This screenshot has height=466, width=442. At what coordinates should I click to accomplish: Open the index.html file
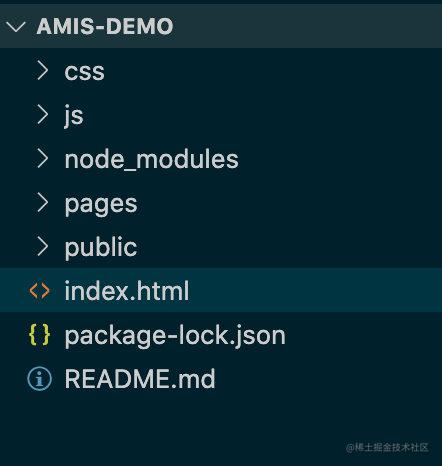(x=127, y=291)
